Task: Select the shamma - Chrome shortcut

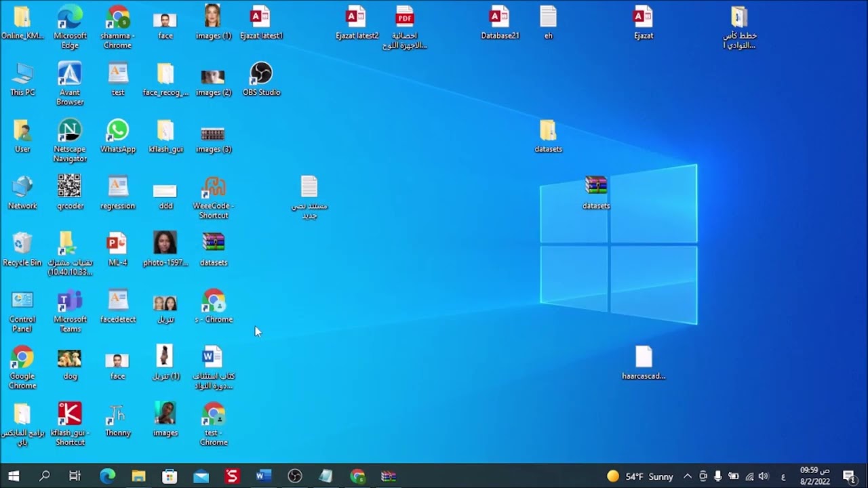Action: 118,27
